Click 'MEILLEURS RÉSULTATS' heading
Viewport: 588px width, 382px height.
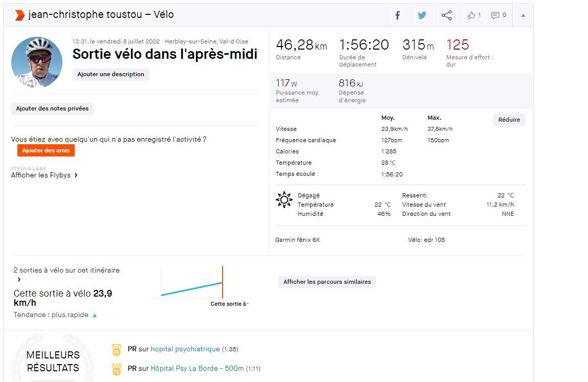tap(53, 362)
